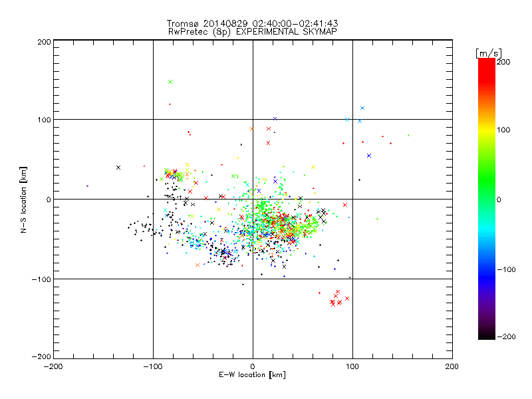This screenshot has height=399, width=532.
Task: Click the orange X marker at lower left near -80 km
Action: [198, 265]
